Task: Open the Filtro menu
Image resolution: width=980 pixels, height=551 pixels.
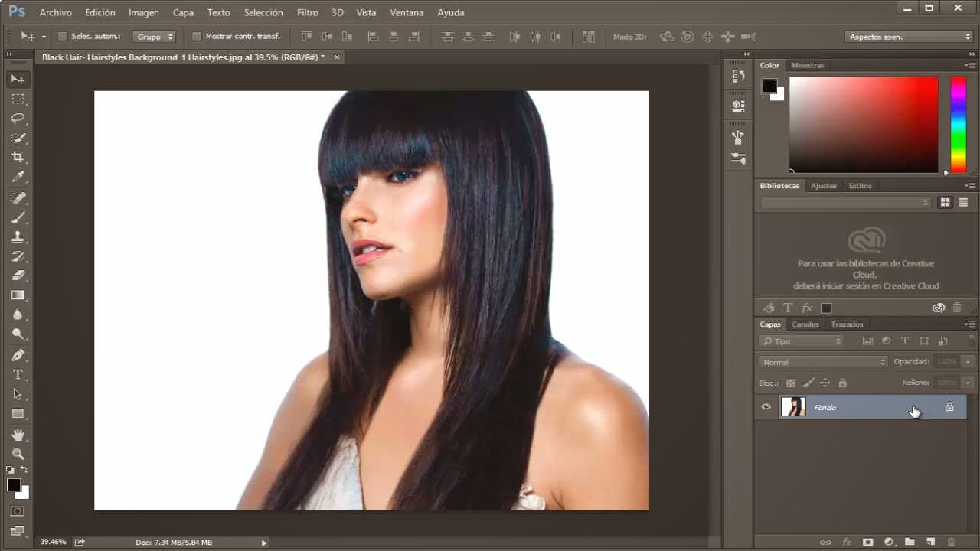Action: 307,12
